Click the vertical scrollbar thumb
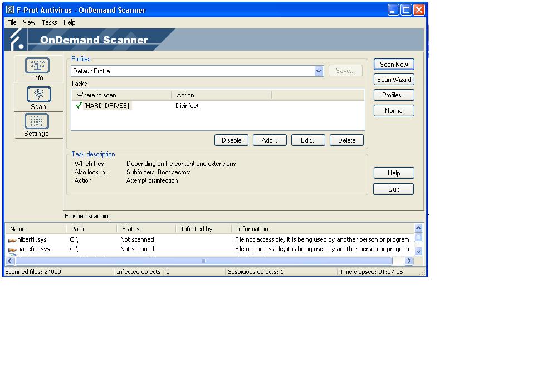Image resolution: width=533 pixels, height=392 pixels. pyautogui.click(x=419, y=237)
